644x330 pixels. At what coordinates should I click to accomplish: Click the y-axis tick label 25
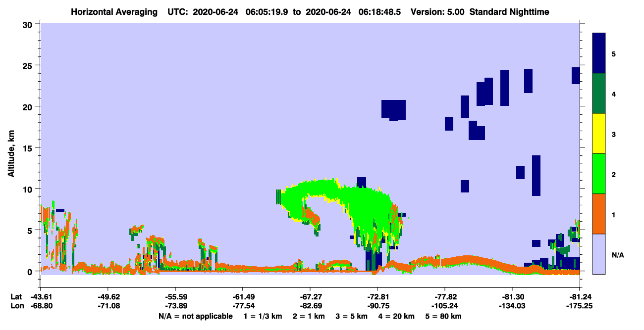pyautogui.click(x=28, y=65)
